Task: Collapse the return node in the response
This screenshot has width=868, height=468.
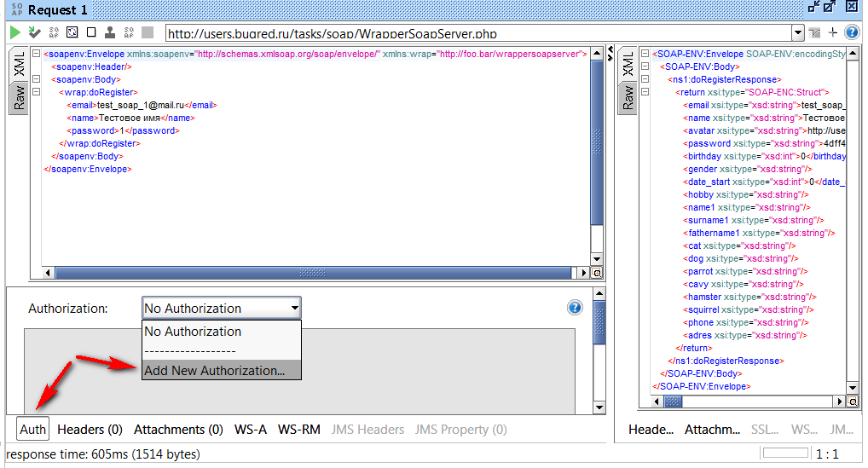Action: [x=645, y=92]
